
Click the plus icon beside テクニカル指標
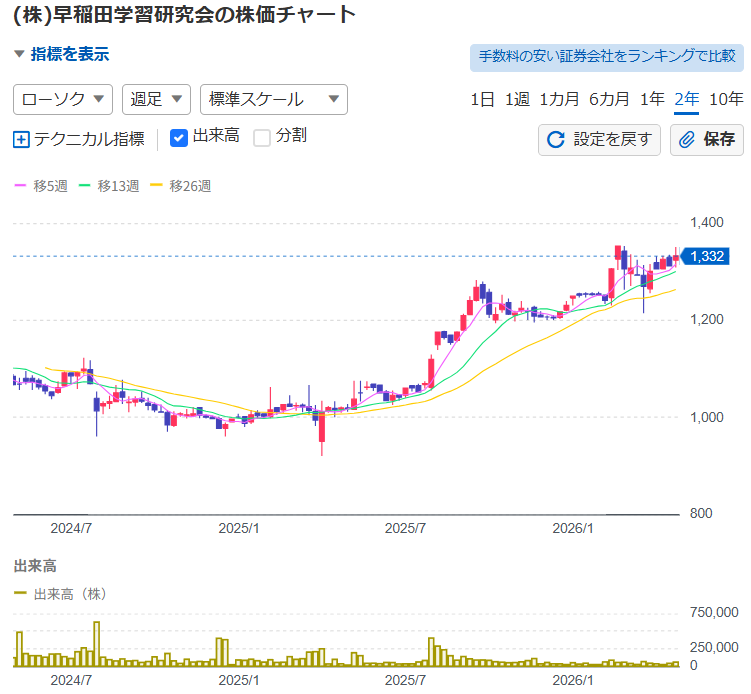[x=21, y=140]
